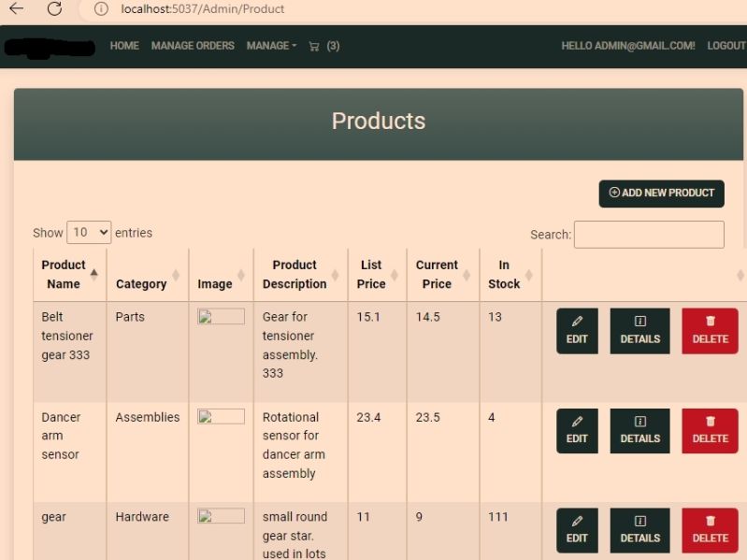
Task: Open the shopping cart icon with 3 items
Action: pos(324,46)
